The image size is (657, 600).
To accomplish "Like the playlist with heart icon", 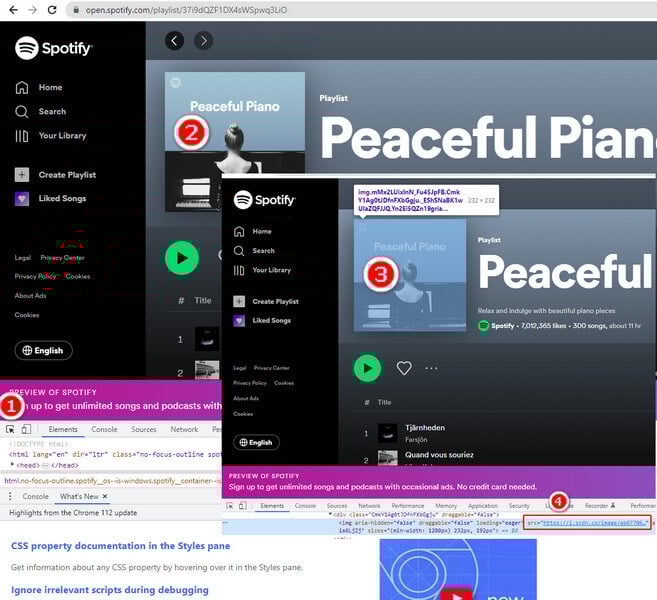I will pos(404,368).
